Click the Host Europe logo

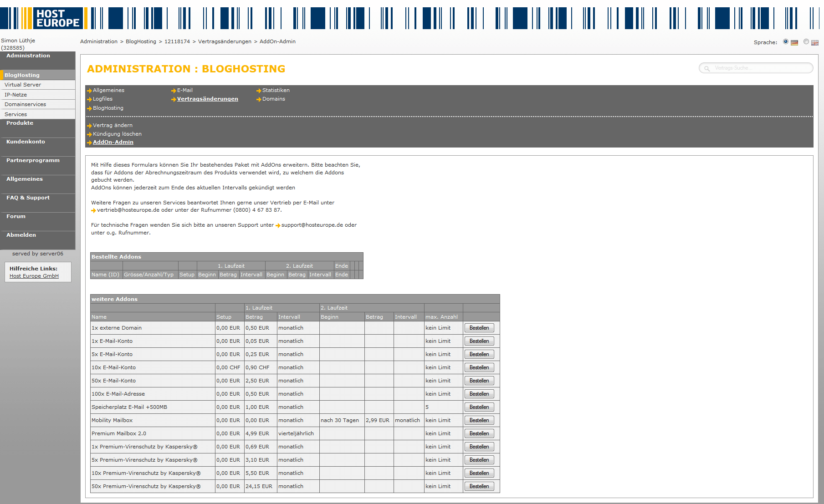point(57,18)
